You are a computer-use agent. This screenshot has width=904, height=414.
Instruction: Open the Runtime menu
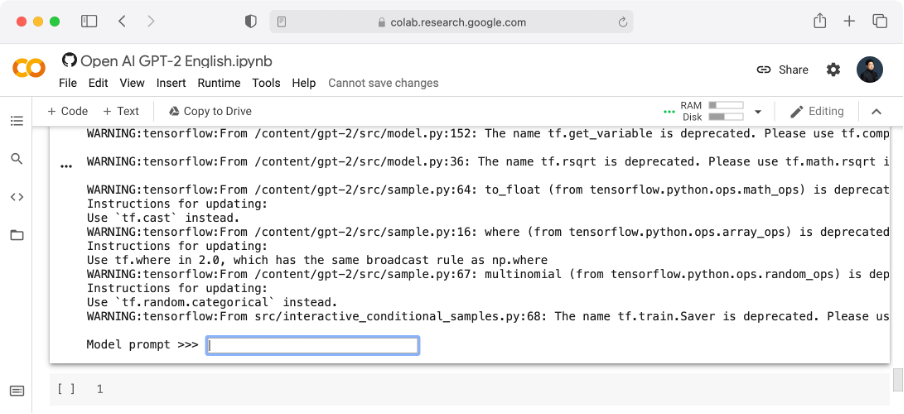219,83
